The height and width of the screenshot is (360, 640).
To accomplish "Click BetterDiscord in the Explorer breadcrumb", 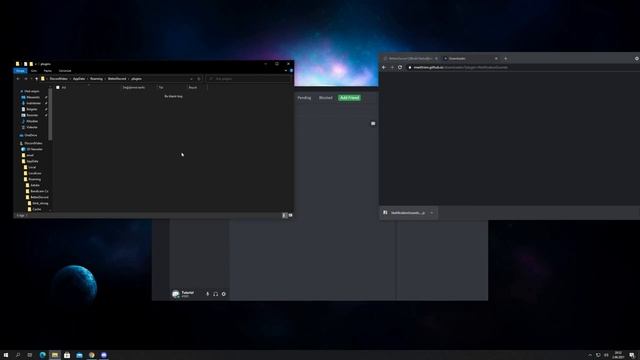I will [x=117, y=79].
